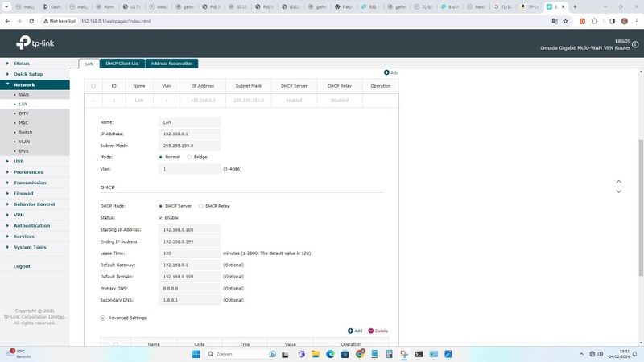Open a new browser tab

point(575,6)
